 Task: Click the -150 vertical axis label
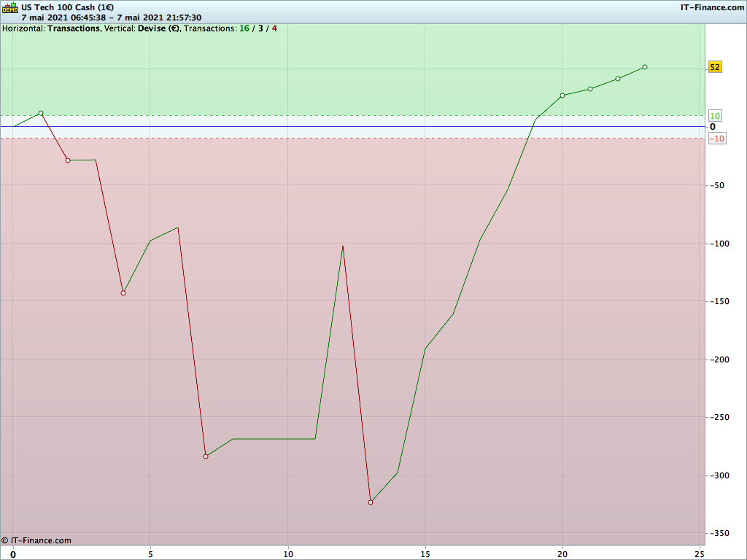(719, 301)
